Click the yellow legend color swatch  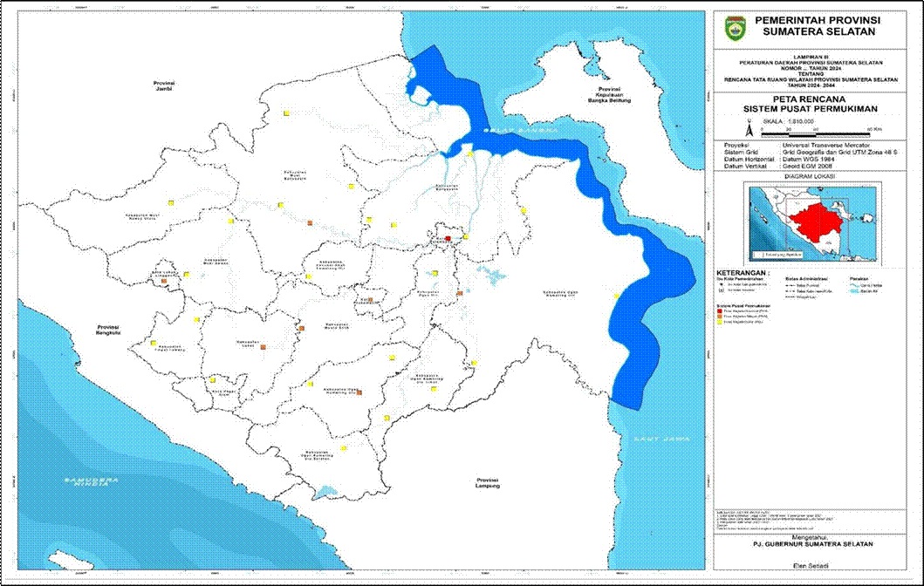(x=719, y=324)
